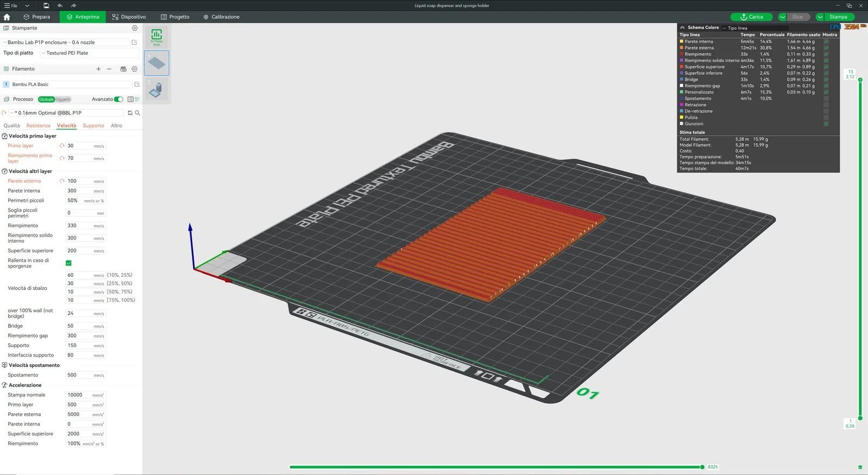868x475 pixels.
Task: Toggle the Avanzato advanced mode switch
Action: [119, 99]
